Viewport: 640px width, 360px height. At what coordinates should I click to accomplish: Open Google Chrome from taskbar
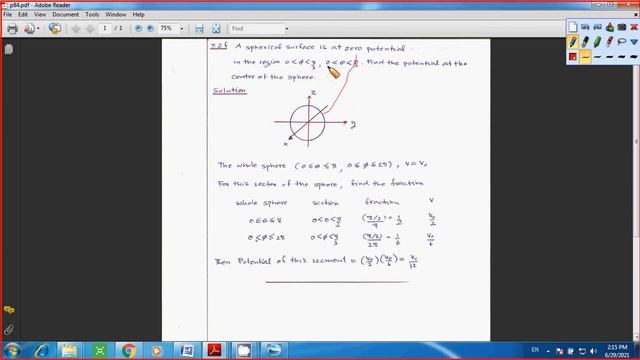pyautogui.click(x=128, y=351)
